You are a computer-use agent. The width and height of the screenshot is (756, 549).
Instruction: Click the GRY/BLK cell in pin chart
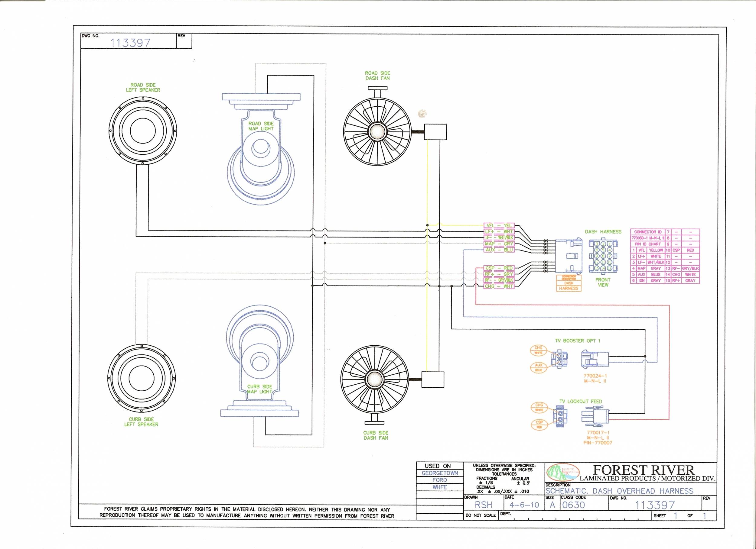690,268
